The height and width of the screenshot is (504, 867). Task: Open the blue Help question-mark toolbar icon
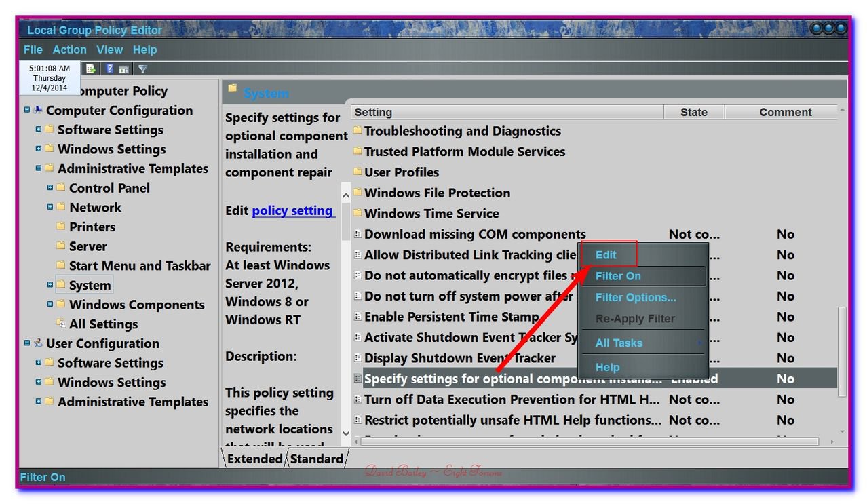[x=109, y=69]
